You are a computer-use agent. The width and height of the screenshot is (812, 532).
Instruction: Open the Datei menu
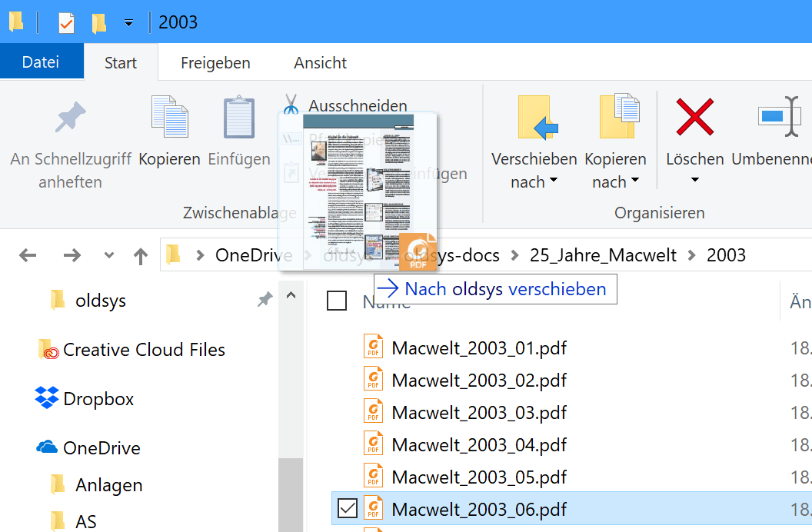[42, 62]
